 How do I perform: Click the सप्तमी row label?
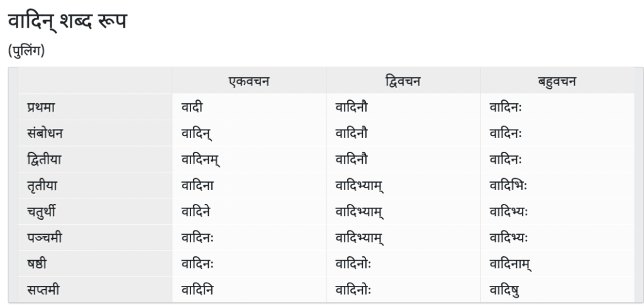(x=43, y=290)
